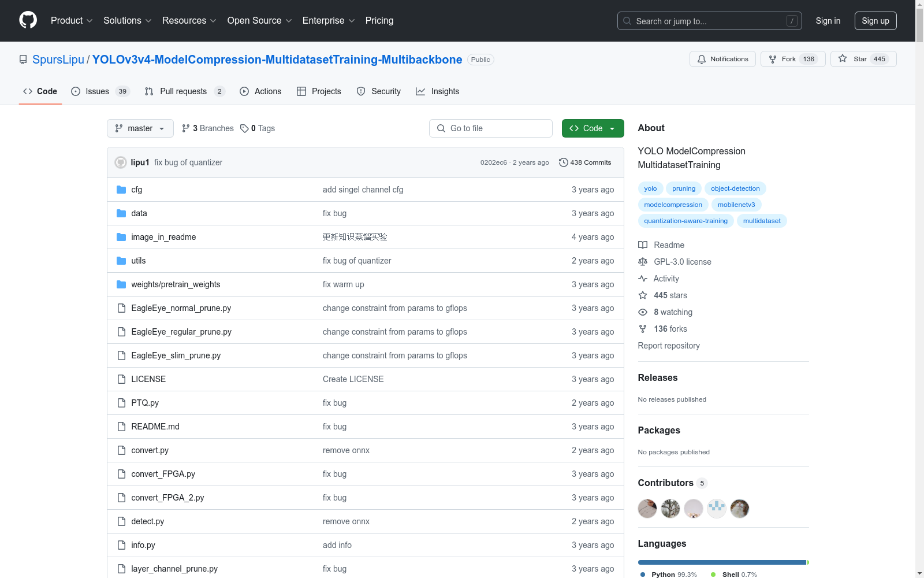The image size is (924, 578).
Task: Click the watching eye icon
Action: click(643, 312)
